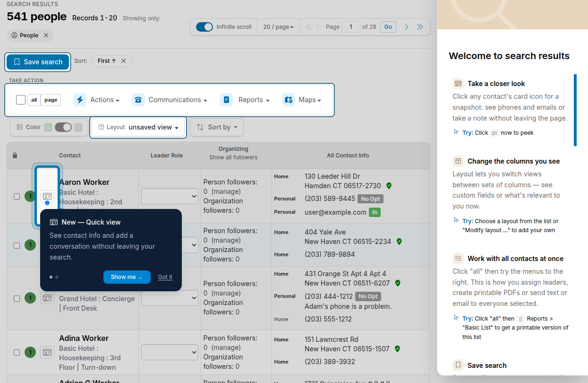Open Adina Worker's Leader Role dropdown
The width and height of the screenshot is (588, 383).
click(170, 352)
